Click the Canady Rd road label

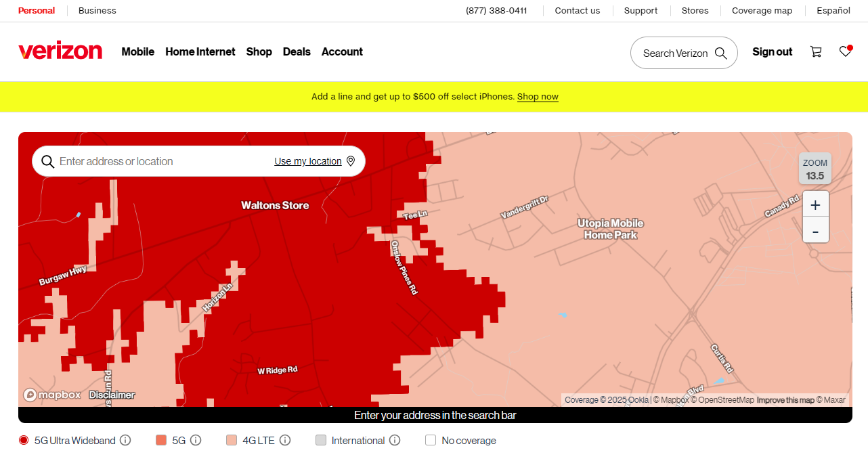782,206
